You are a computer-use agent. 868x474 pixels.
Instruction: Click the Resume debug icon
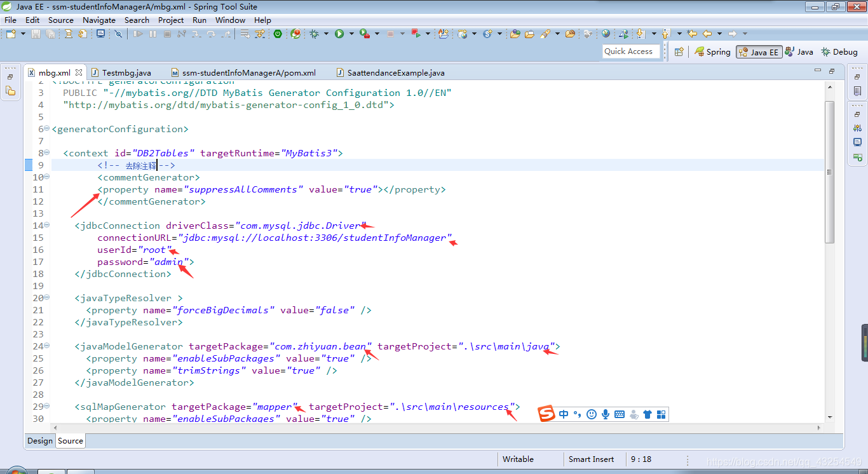(x=138, y=34)
